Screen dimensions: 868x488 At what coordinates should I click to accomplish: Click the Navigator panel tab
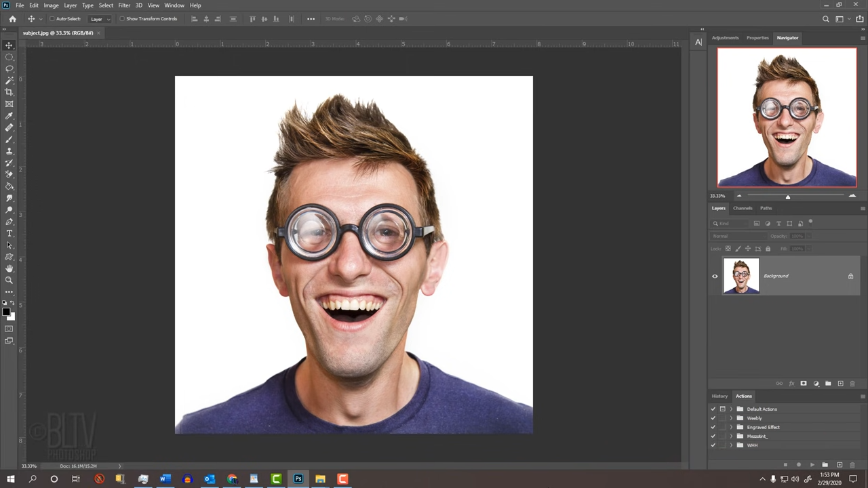(x=787, y=37)
